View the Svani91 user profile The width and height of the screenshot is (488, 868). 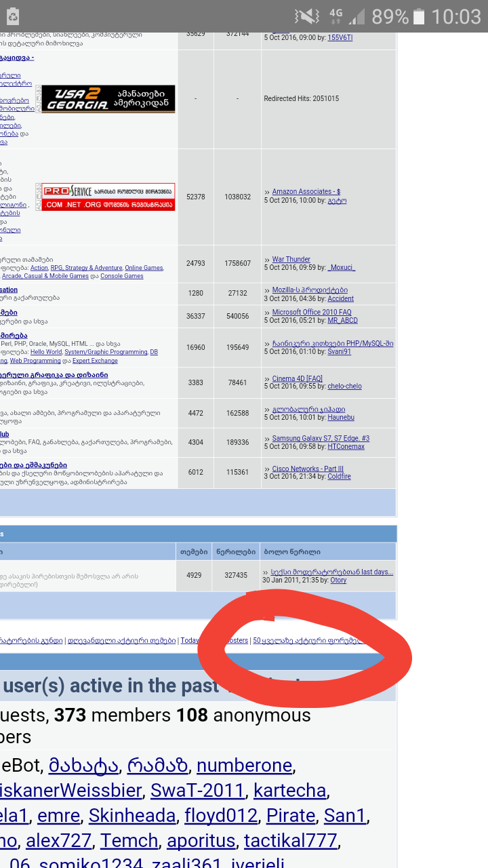[x=340, y=352]
